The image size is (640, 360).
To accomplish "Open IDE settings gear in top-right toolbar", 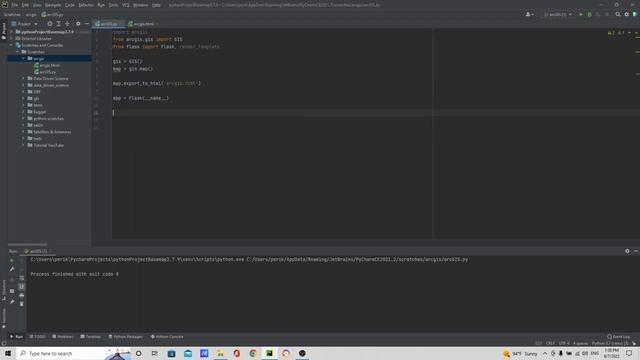I will coord(627,14).
